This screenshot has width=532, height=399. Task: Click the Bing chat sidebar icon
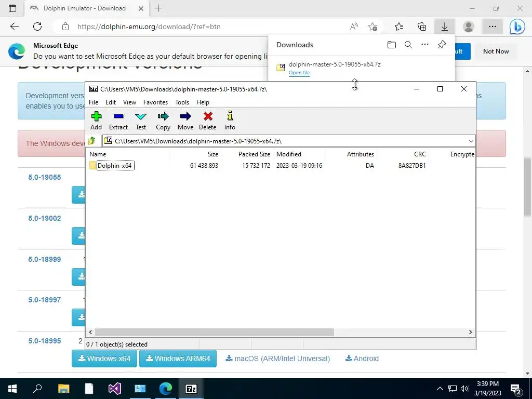point(517,26)
